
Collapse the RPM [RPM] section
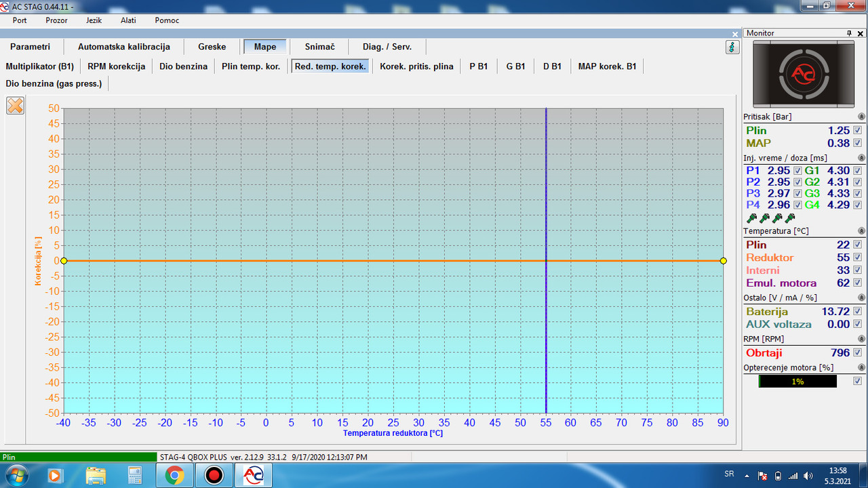[862, 338]
